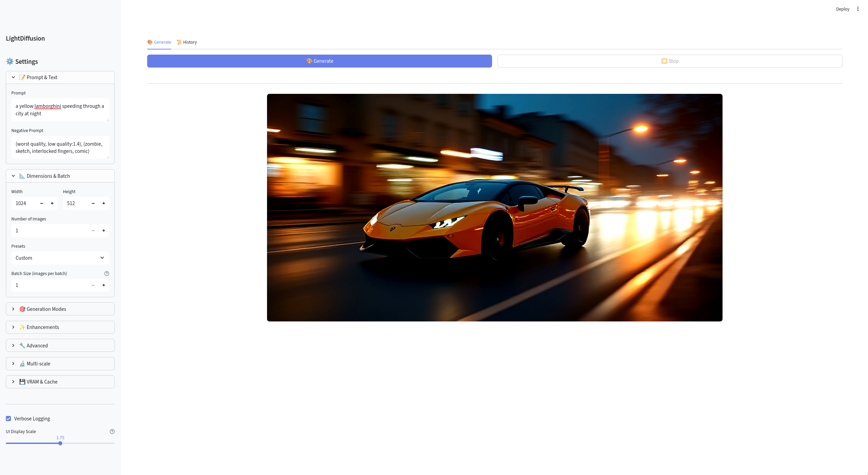Screen dimensions: 868x475
Task: Click the Height value field 512
Action: tap(75, 203)
